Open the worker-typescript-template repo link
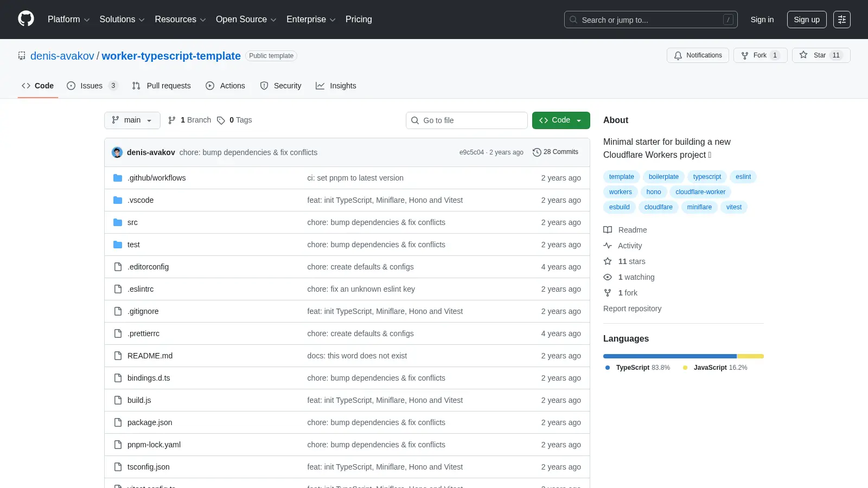 pos(171,56)
